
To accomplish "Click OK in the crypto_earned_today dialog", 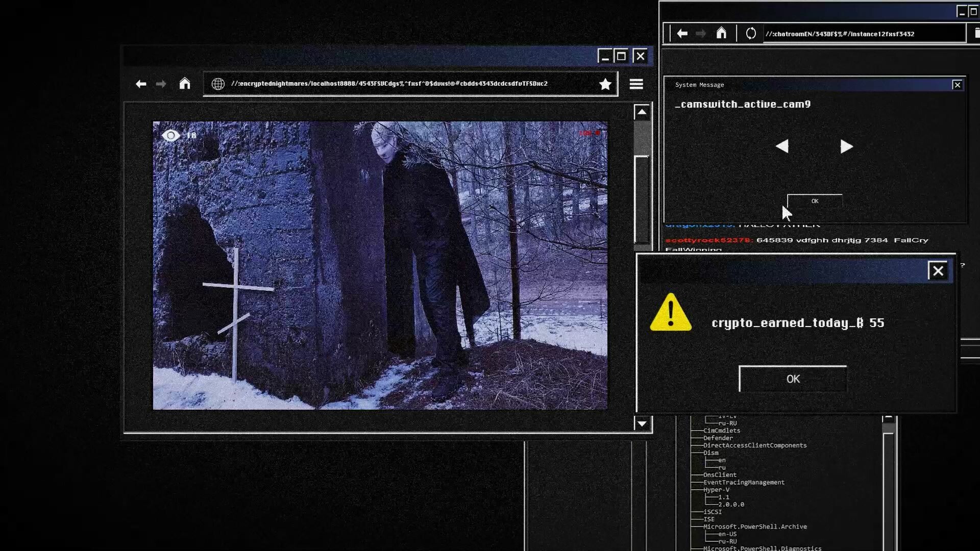I will click(792, 379).
